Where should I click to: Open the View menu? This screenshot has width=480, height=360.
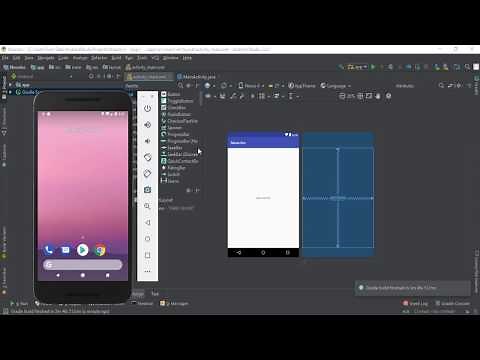coord(29,58)
